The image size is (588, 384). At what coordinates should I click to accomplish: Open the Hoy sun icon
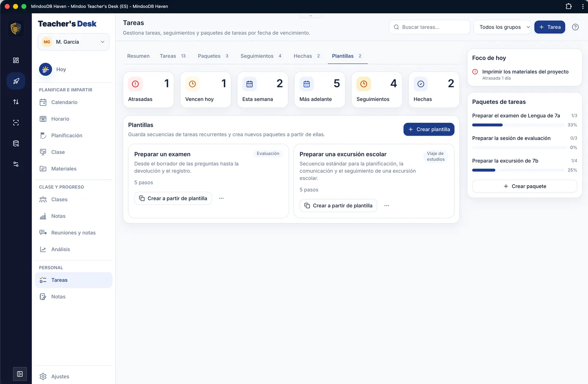click(46, 69)
